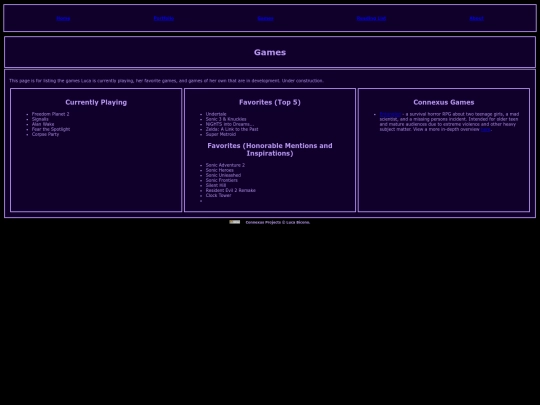
Task: Select the Resident Evil 2 Remake item
Action: coord(230,190)
